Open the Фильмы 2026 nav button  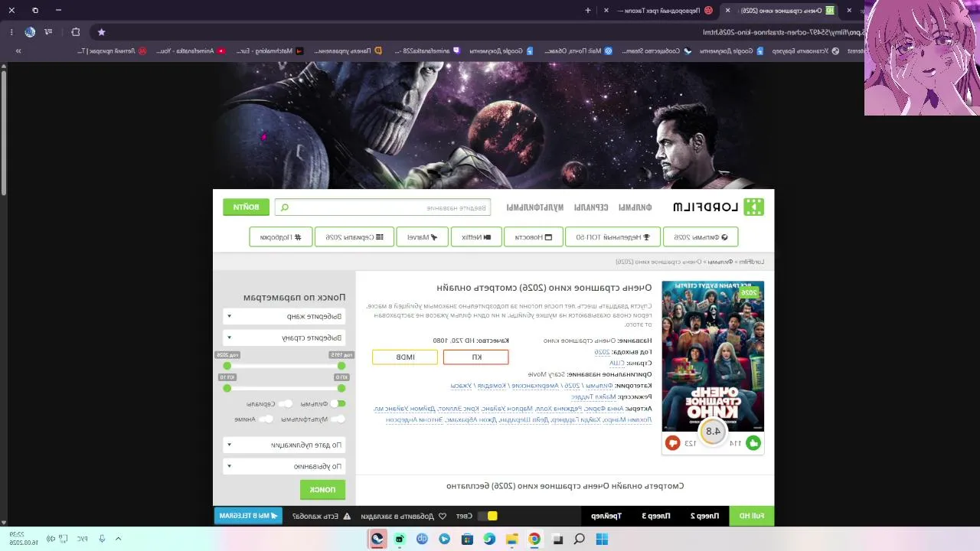[x=701, y=237]
